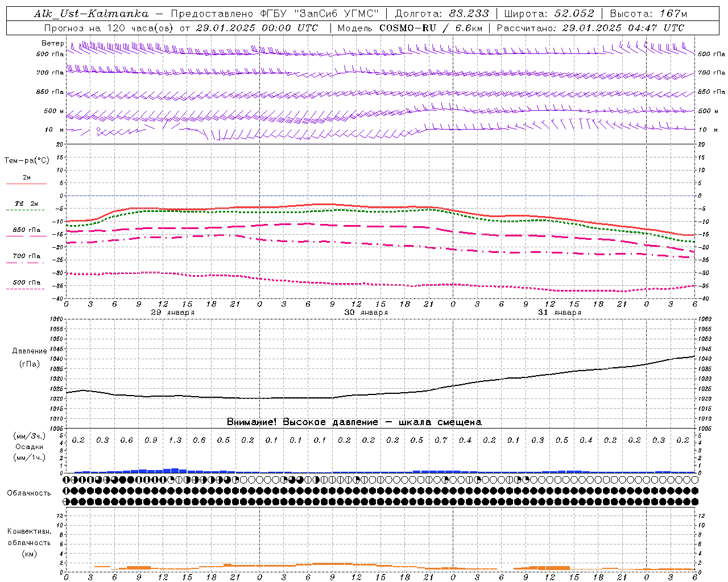This screenshot has width=728, height=582.
Task: Click the 1.3 precipitation value
Action: 175,440
